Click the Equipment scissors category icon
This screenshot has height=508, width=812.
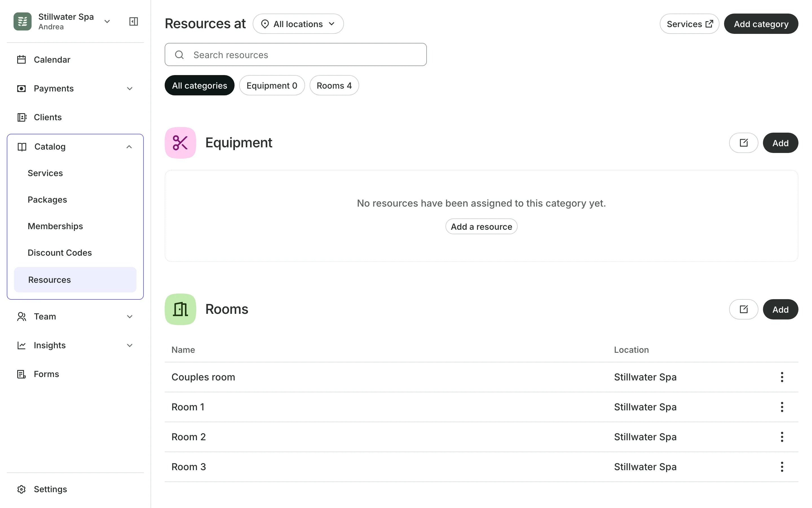(180, 143)
